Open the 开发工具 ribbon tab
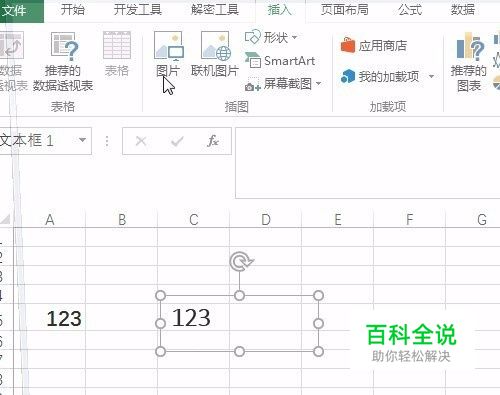500x395 pixels. coord(138,10)
